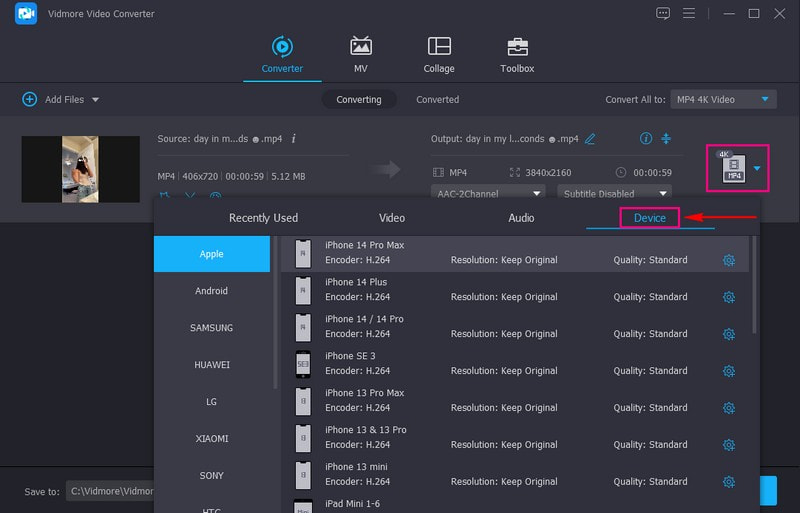Click the rename output pencil icon

click(590, 138)
